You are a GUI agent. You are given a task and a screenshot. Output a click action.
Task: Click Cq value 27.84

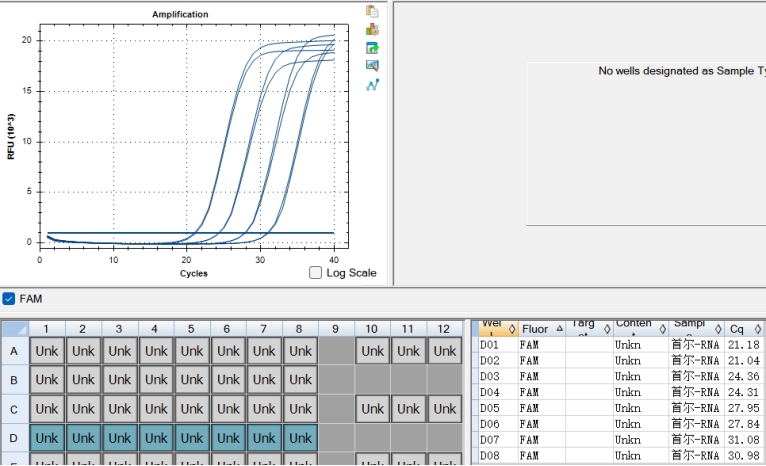[x=744, y=424]
